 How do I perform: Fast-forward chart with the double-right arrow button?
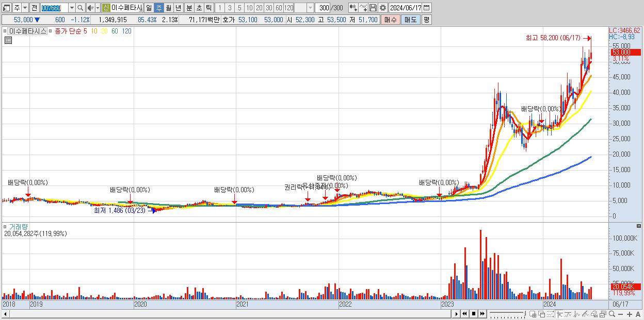(x=482, y=313)
